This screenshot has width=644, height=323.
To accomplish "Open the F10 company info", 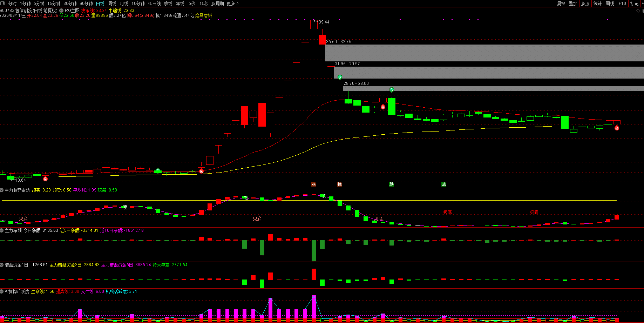I will [622, 4].
